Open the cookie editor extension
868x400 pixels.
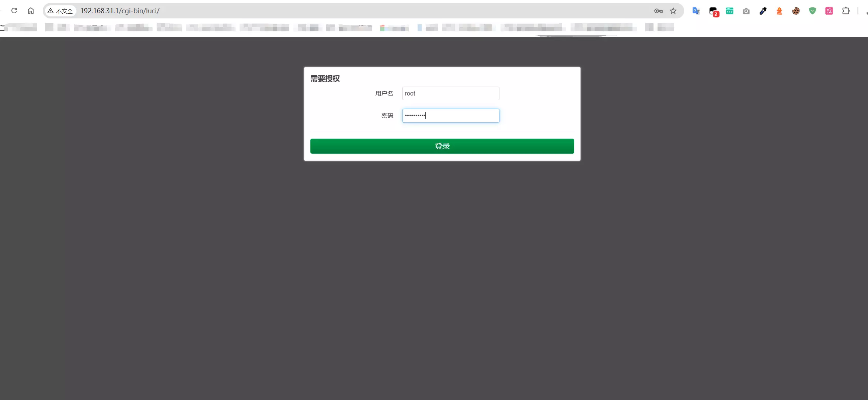tap(796, 11)
